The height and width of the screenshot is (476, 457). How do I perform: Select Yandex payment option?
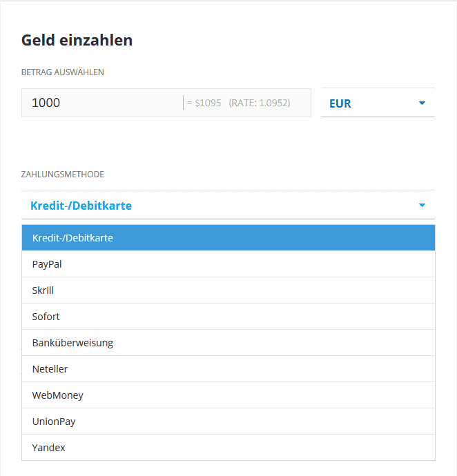coord(228,448)
